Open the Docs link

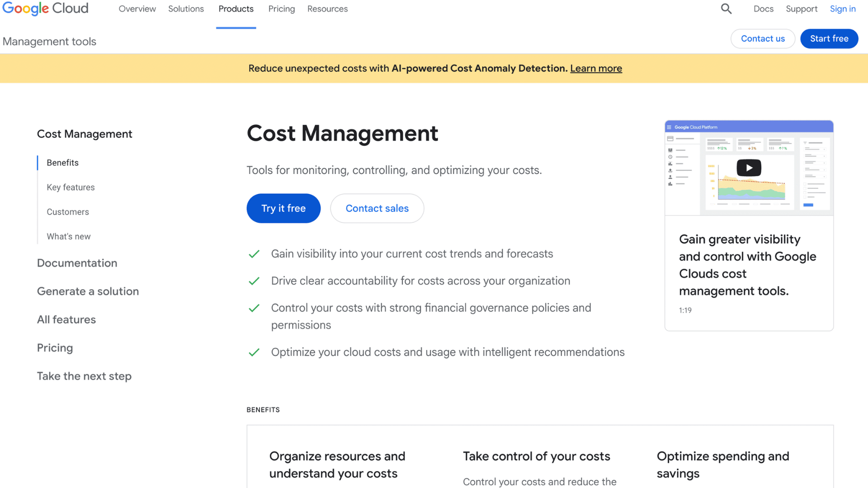tap(763, 9)
